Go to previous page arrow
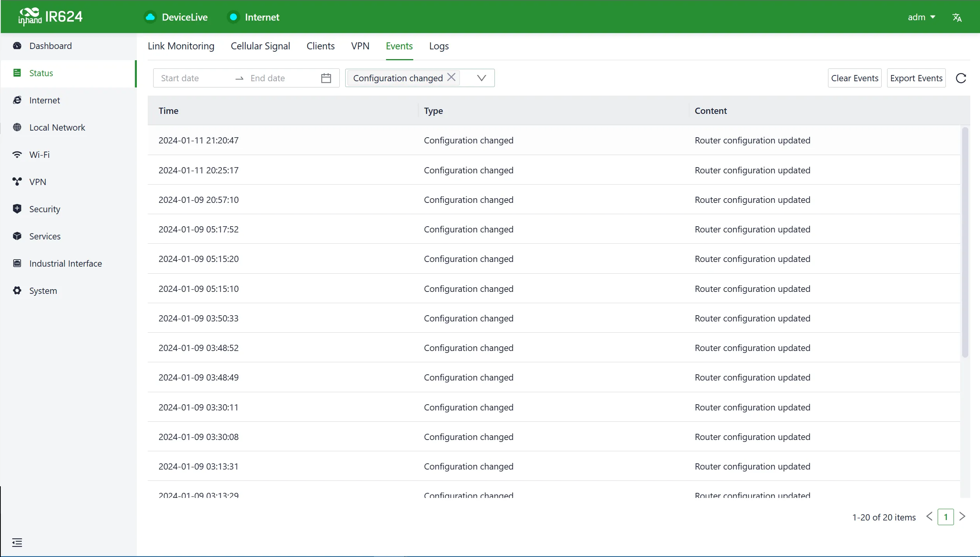 click(x=929, y=517)
